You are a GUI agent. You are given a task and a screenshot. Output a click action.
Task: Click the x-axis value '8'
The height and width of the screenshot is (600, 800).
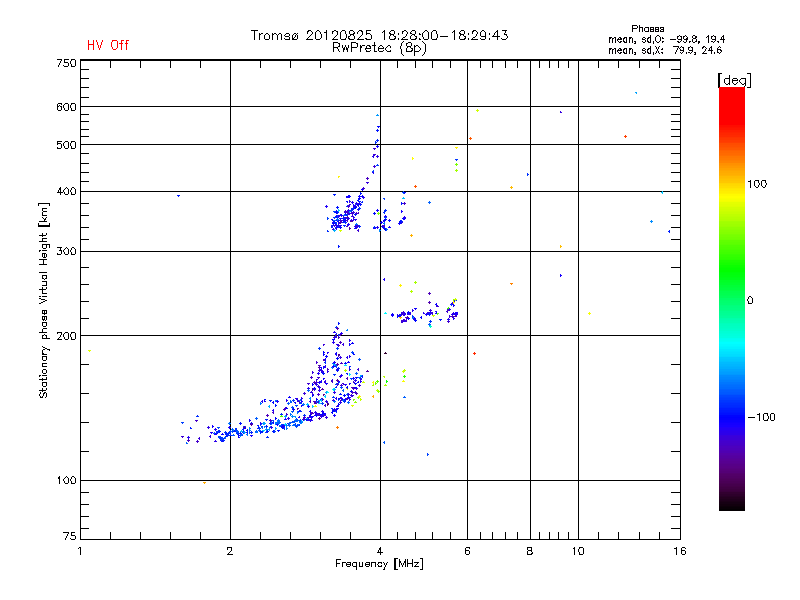tap(530, 551)
